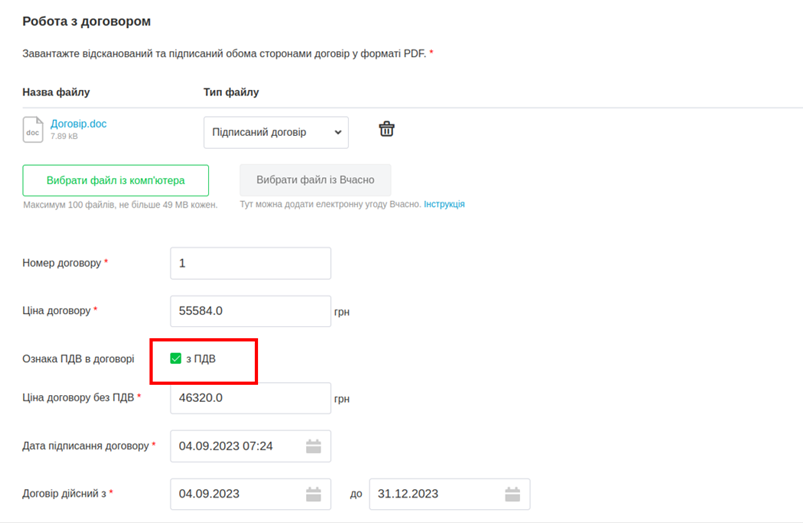Viewport: 803px width, 523px height.
Task: Uncheck the 'з ПДВ' checkbox
Action: click(176, 359)
